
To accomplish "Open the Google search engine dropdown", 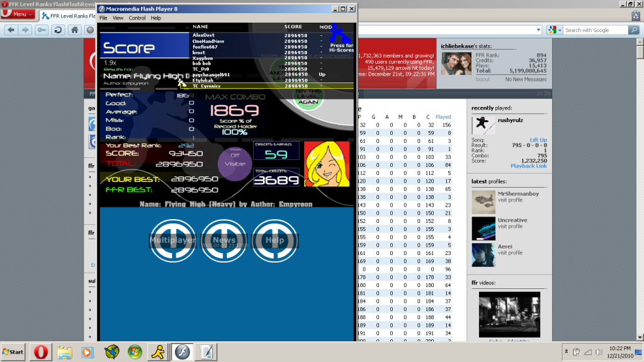I will tap(555, 30).
